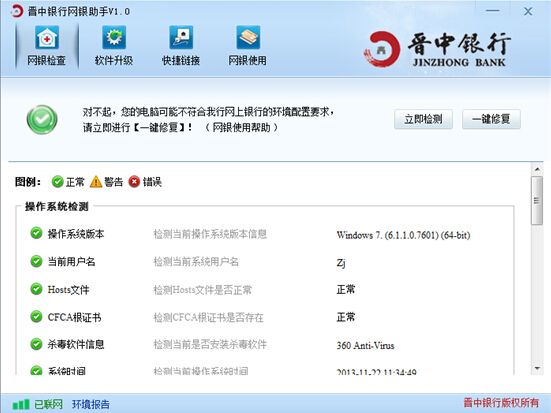The image size is (551, 413).
Task: Click the app logo in title bar
Action: 17,11
